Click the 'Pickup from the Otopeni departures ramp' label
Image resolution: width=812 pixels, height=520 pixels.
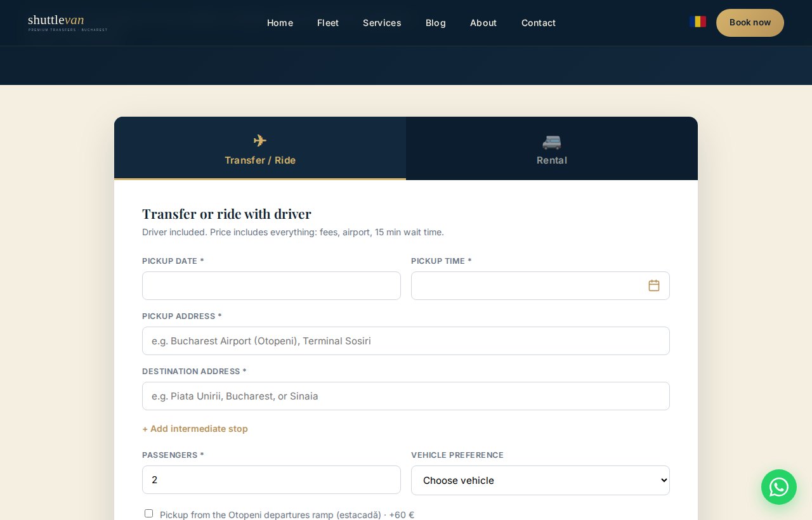point(287,514)
